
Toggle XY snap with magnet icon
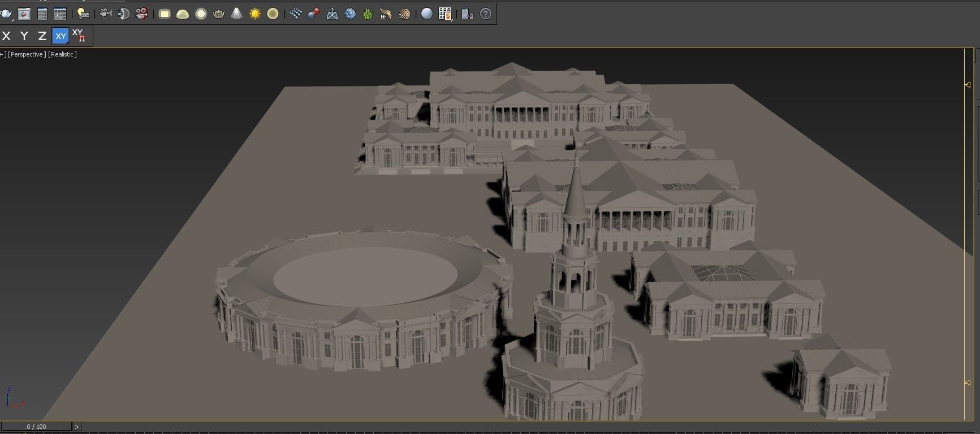coord(79,36)
